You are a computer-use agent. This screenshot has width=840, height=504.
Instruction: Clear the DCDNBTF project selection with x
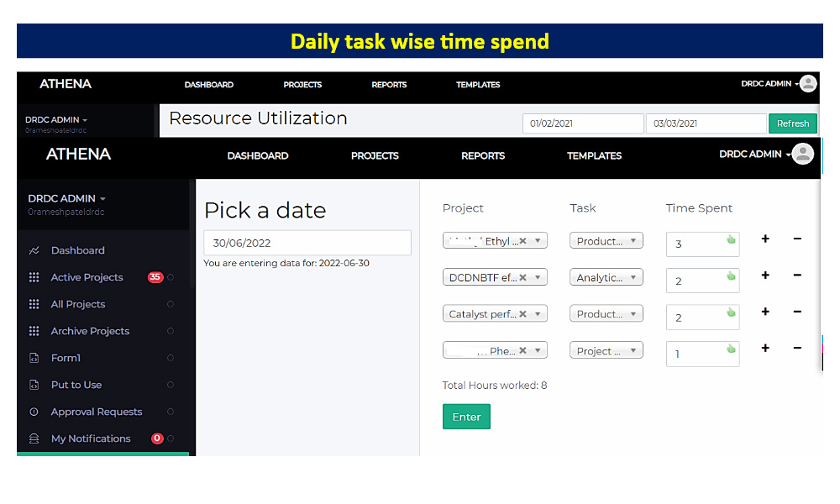point(522,277)
